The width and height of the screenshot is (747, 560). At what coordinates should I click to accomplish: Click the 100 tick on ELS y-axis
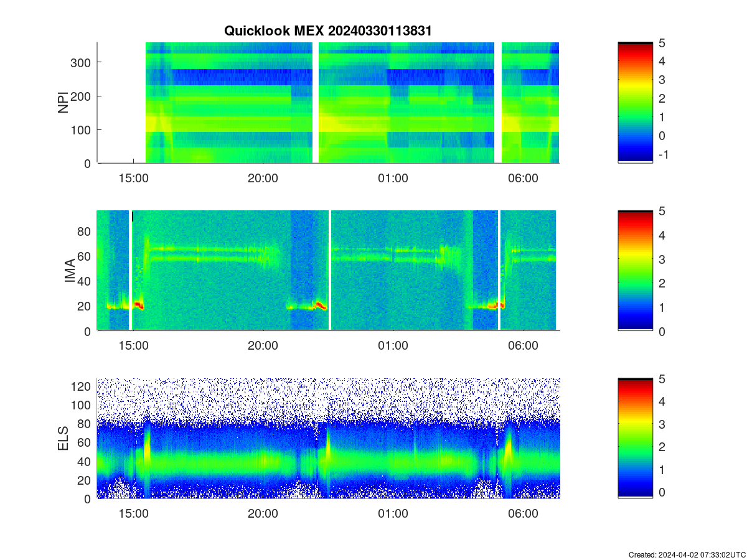[81, 404]
